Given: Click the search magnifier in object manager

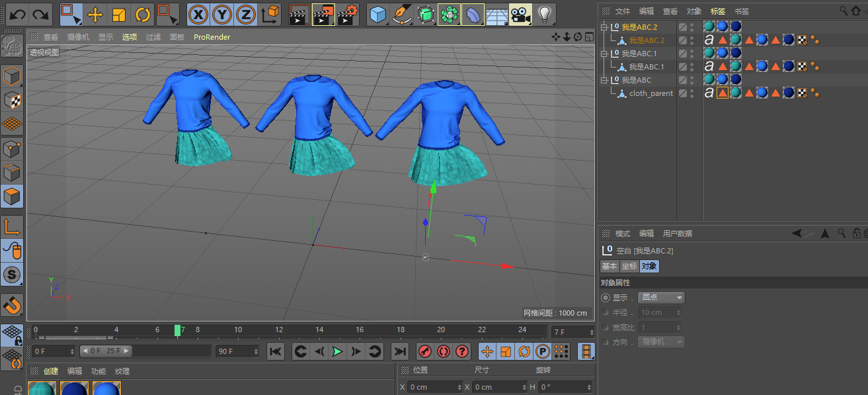Looking at the screenshot, I should coord(844,11).
